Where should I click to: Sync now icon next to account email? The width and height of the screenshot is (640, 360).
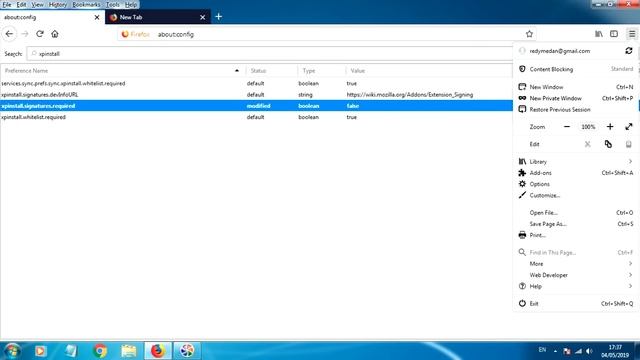629,51
